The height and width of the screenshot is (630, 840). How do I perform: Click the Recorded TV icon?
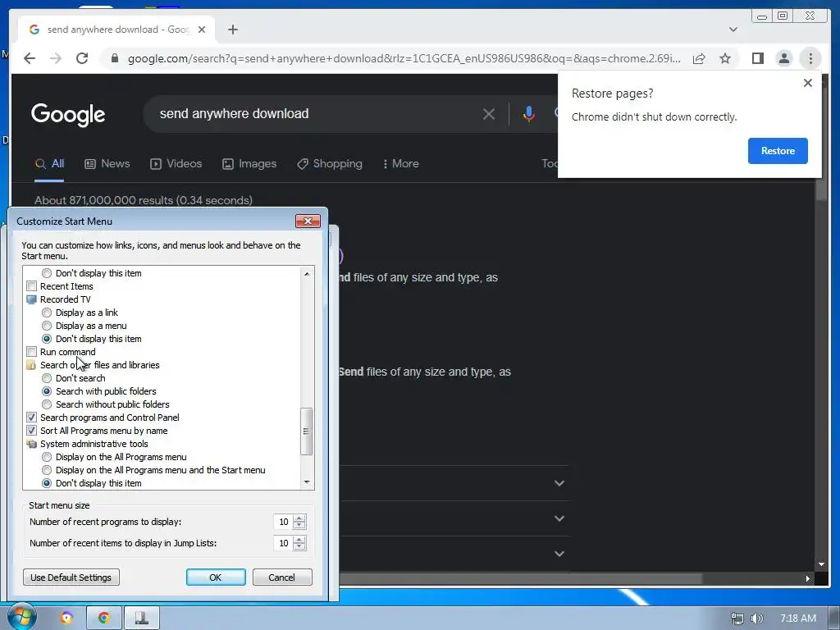[32, 299]
